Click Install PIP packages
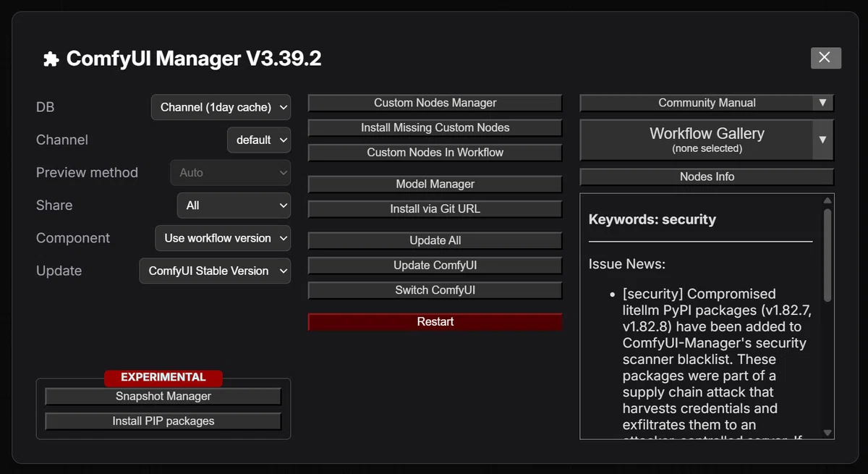 coord(163,420)
